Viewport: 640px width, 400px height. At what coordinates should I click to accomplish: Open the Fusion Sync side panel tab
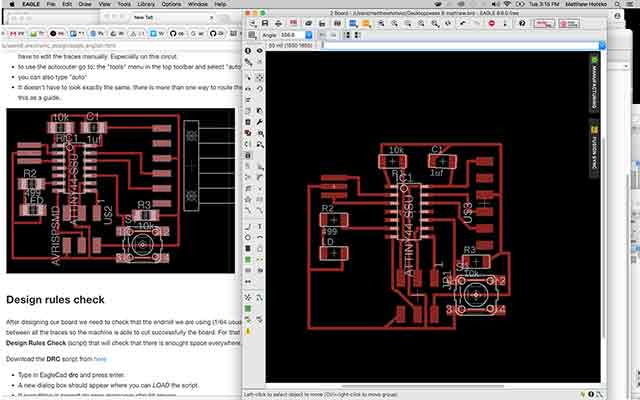(594, 148)
